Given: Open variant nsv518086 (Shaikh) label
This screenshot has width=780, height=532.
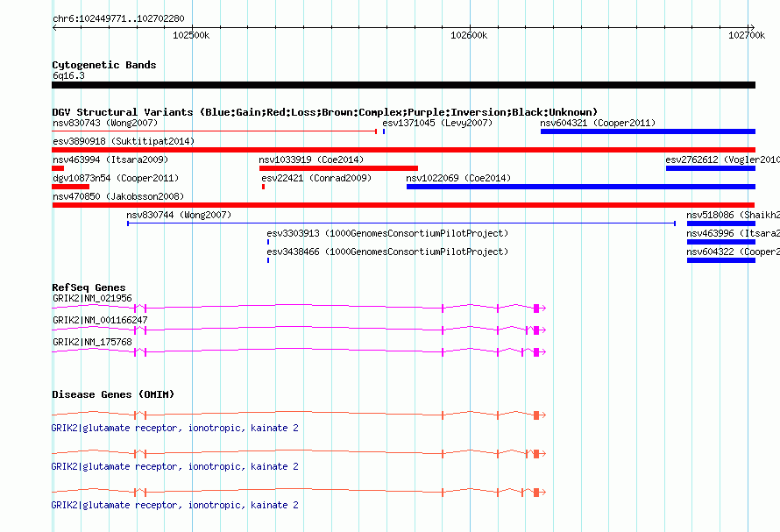Looking at the screenshot, I should (733, 215).
